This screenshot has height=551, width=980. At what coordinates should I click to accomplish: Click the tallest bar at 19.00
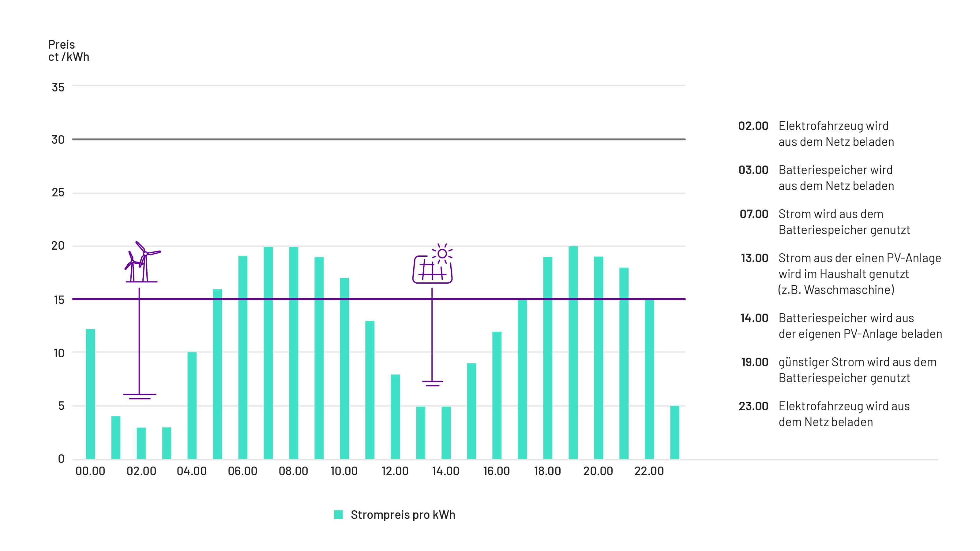pyautogui.click(x=573, y=352)
